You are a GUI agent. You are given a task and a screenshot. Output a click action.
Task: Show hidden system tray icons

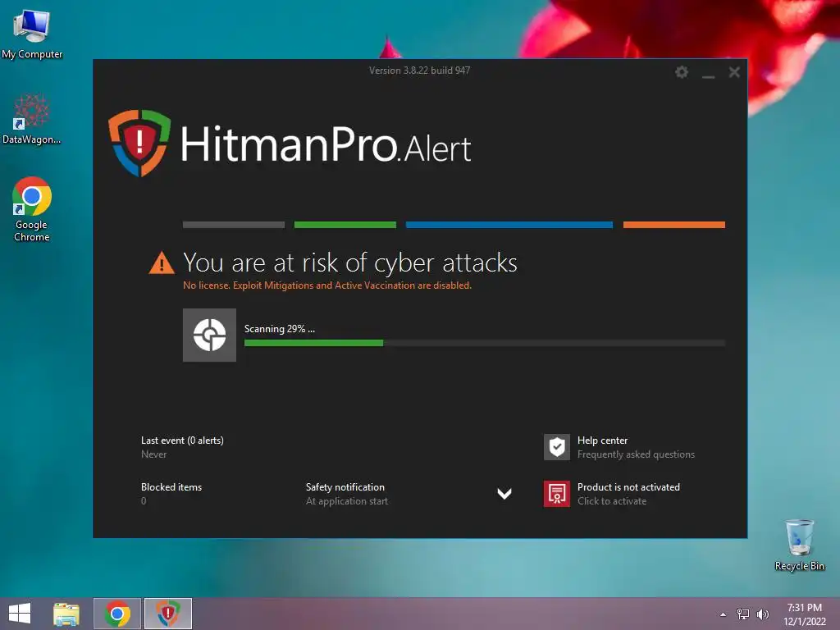[x=724, y=614]
